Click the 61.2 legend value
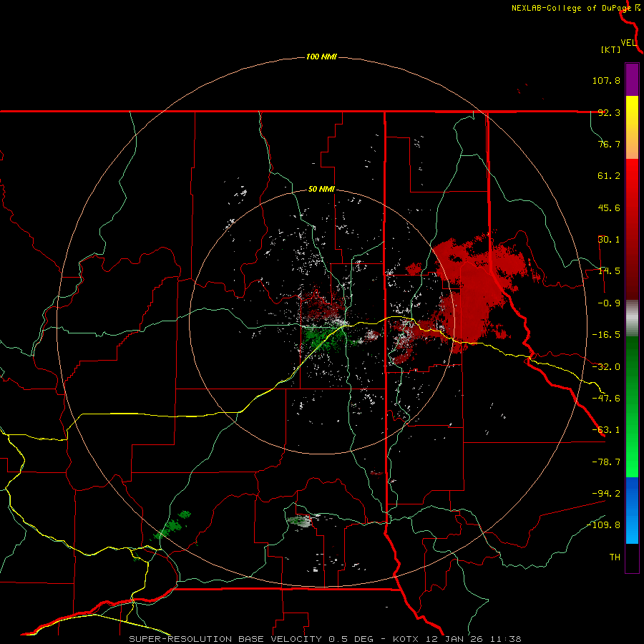 click(609, 176)
